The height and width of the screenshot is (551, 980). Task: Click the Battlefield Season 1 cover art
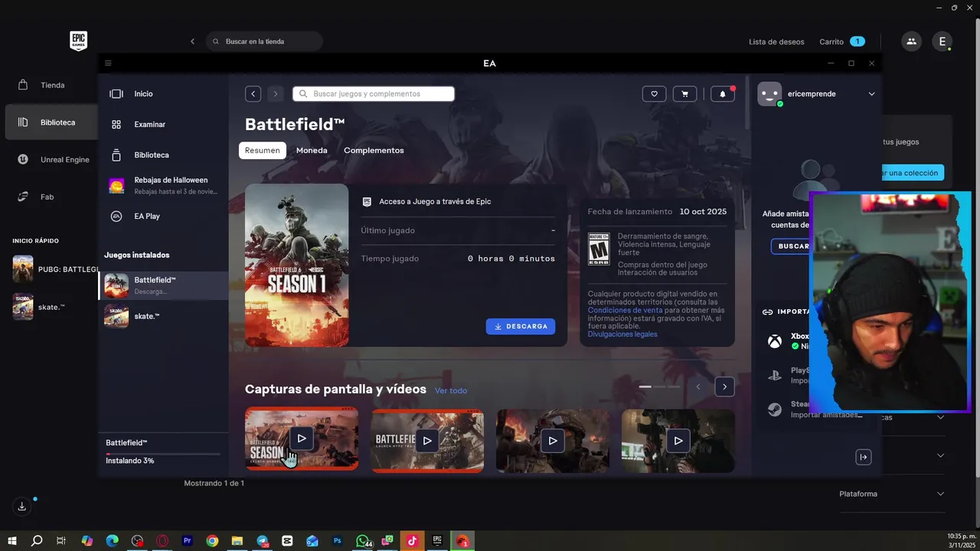[x=297, y=265]
